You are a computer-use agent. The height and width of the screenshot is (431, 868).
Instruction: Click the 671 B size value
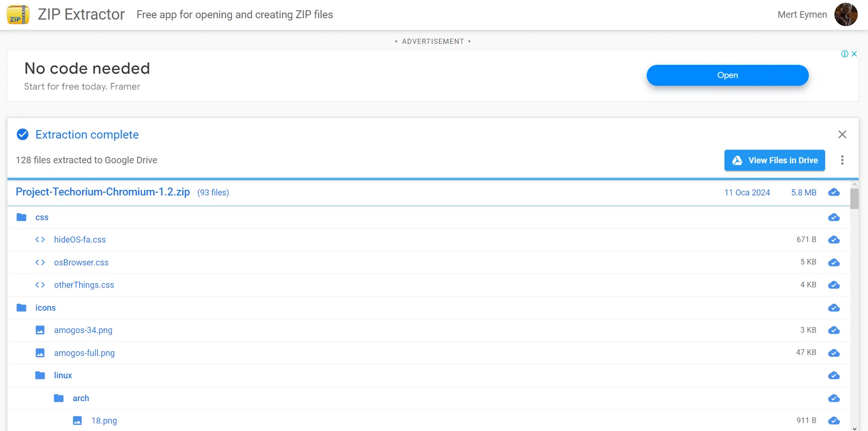[806, 239]
